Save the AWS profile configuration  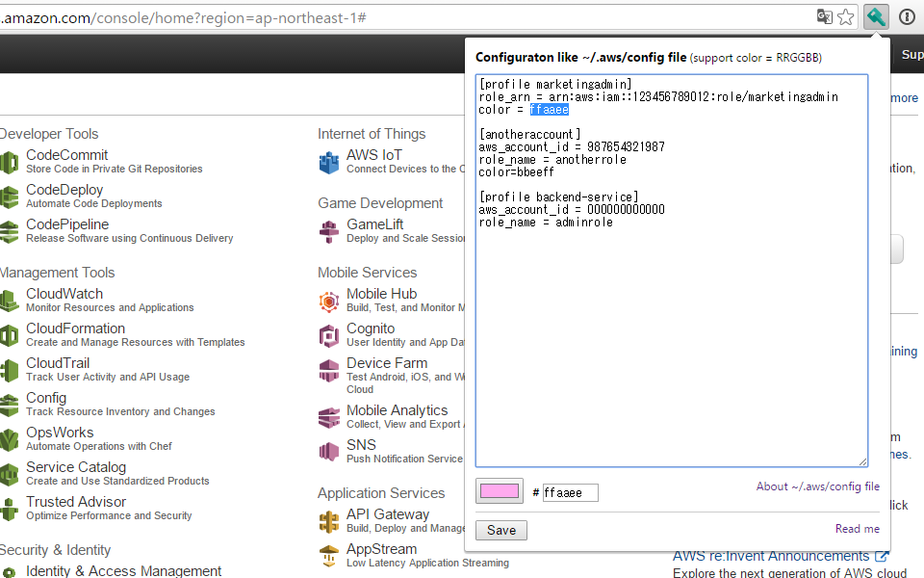pyautogui.click(x=500, y=530)
